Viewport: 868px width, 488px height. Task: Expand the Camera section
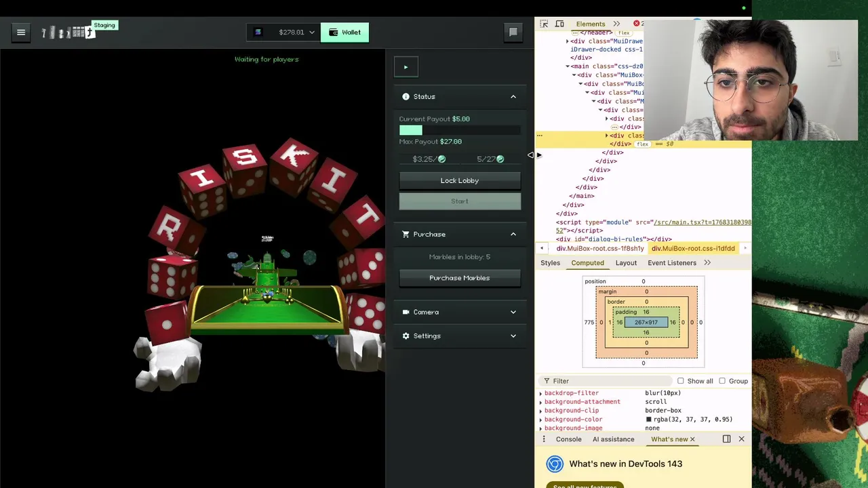coord(513,312)
